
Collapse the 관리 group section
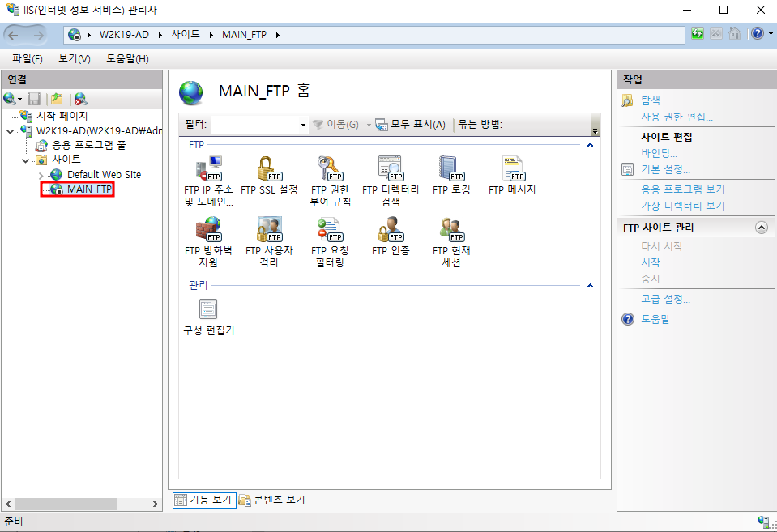pyautogui.click(x=590, y=285)
